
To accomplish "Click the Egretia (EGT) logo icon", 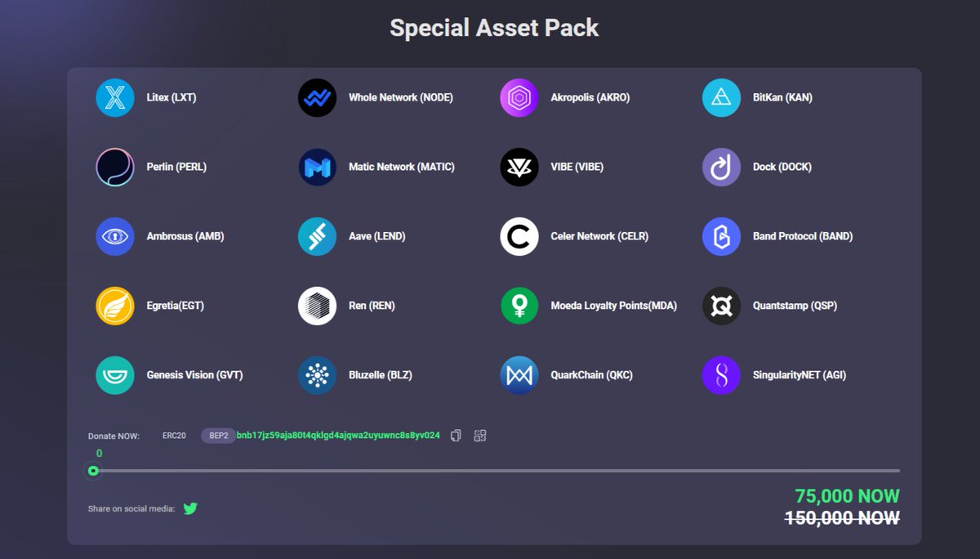I will click(115, 306).
